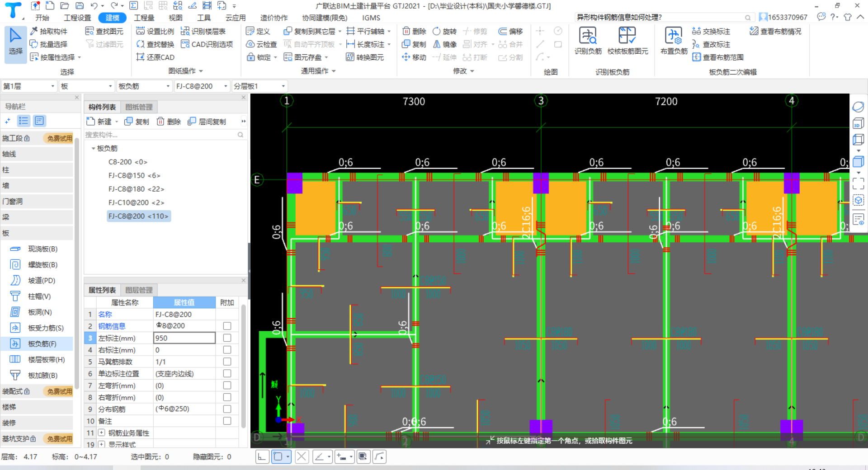Switch to 图纸管理 tab in component panel
Viewport: 868px width, 470px height.
click(x=139, y=107)
